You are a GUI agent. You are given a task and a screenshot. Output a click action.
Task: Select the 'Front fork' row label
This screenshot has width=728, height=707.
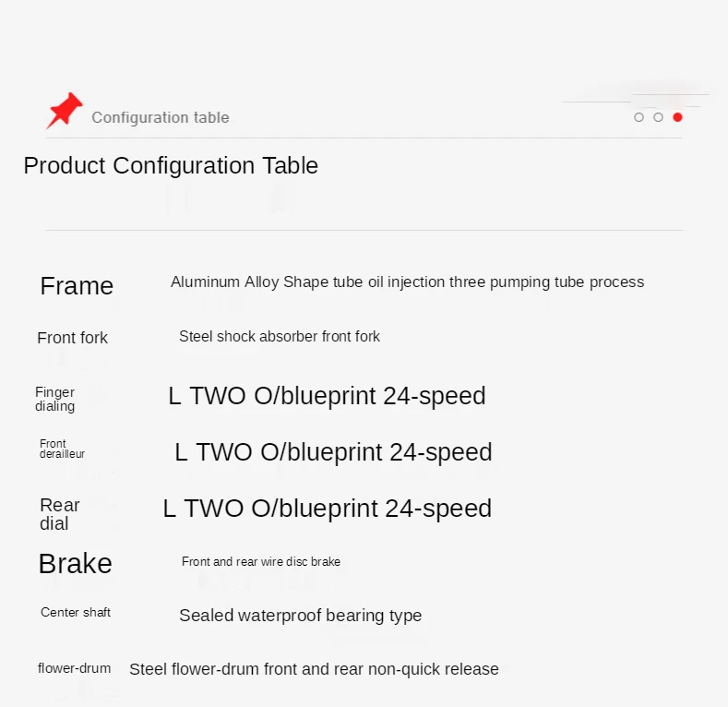coord(72,338)
